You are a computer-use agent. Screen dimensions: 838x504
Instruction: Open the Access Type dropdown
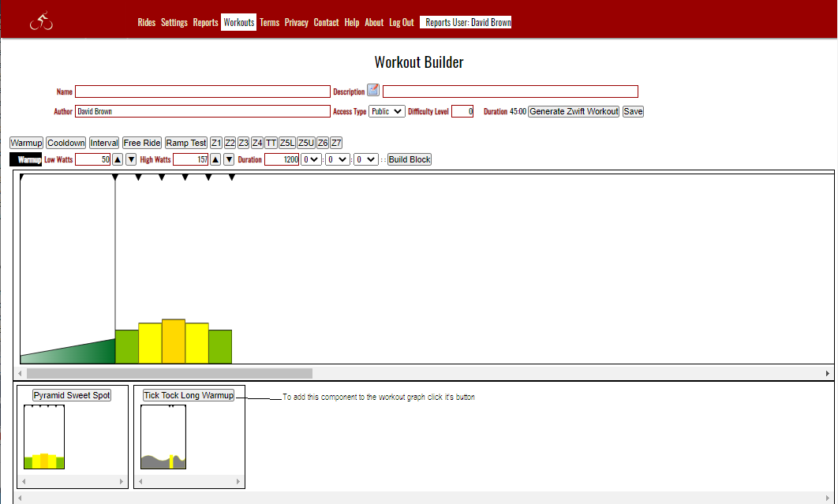coord(387,111)
